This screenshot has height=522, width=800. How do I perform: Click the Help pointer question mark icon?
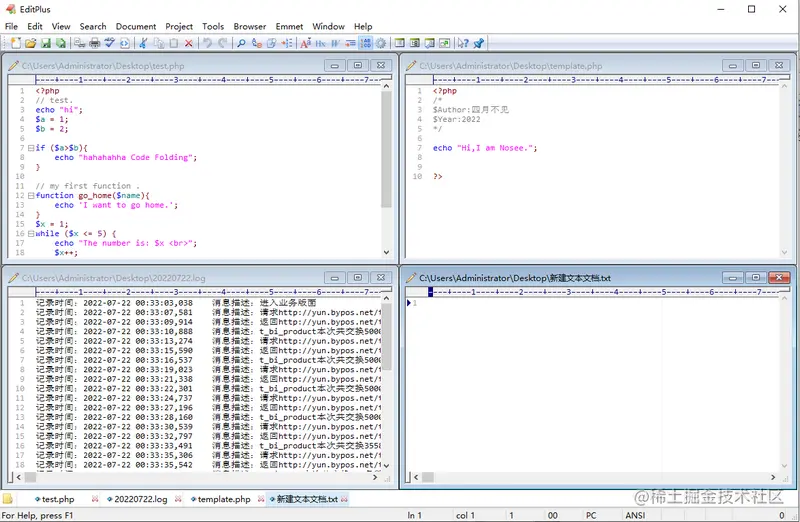[x=463, y=43]
